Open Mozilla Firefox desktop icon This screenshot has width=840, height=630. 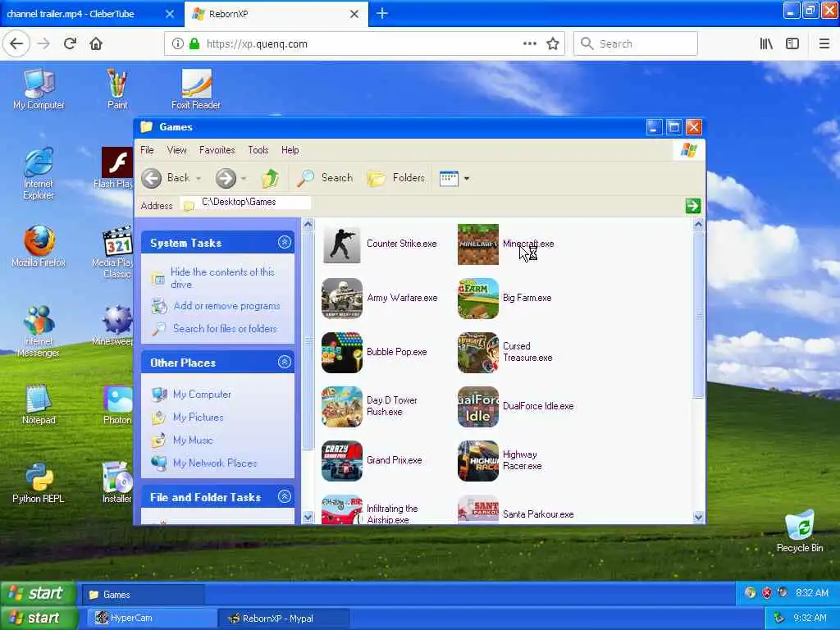coord(39,246)
